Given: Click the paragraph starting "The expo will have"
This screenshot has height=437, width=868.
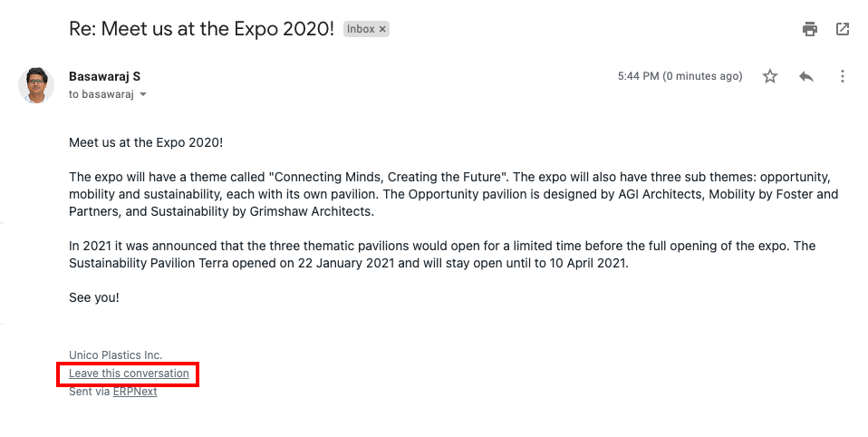Looking at the screenshot, I should coord(453,194).
